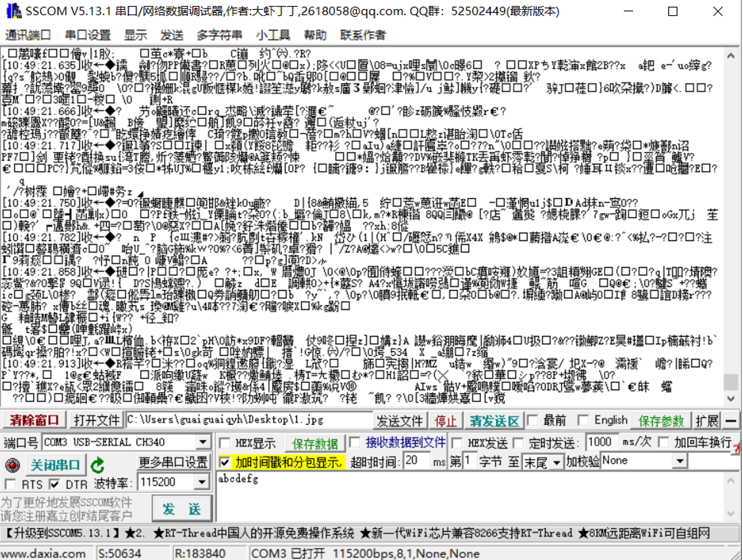Click the 发送文件 button

click(x=399, y=420)
